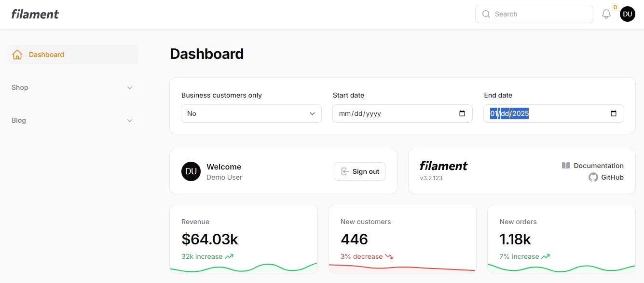Screen dimensions: 644x283
Task: Click the magnifier icon in search box
Action: coord(486,14)
